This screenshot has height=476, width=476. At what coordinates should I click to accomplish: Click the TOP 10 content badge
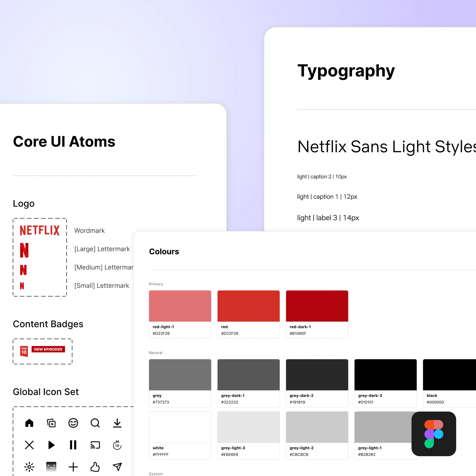24,351
